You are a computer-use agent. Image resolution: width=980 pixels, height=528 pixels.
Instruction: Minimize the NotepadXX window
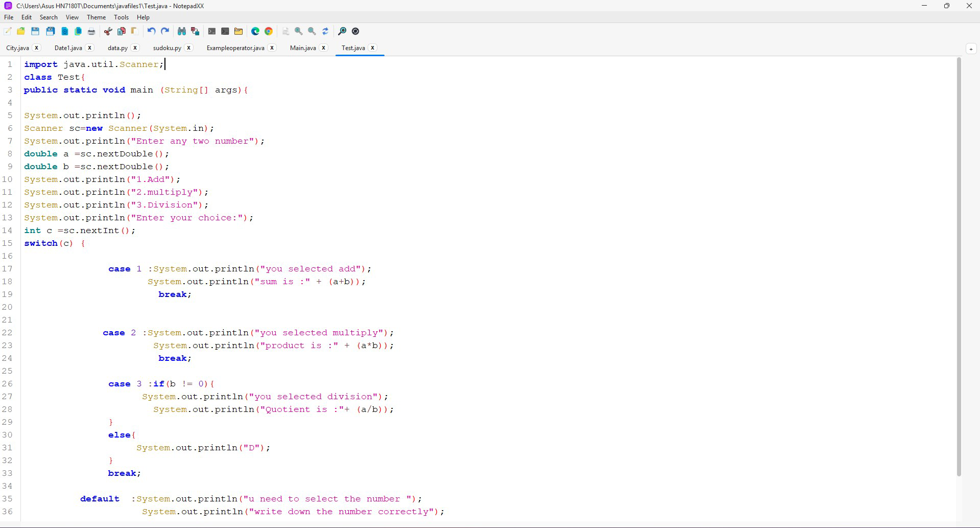[924, 6]
